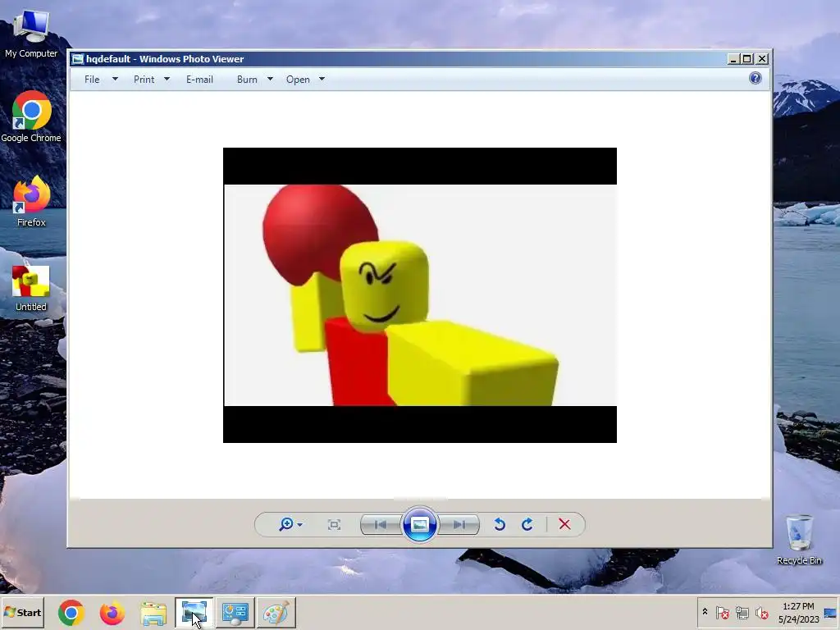Open the Print menu

(144, 80)
